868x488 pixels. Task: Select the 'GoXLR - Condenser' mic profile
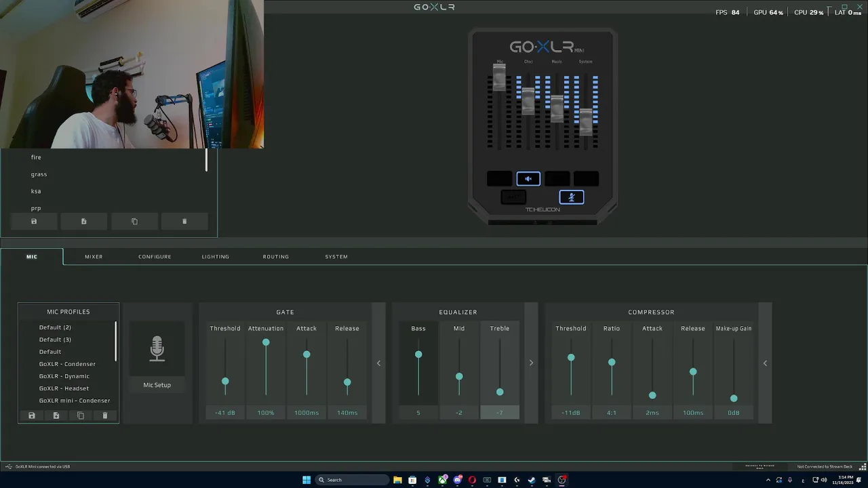pyautogui.click(x=67, y=364)
